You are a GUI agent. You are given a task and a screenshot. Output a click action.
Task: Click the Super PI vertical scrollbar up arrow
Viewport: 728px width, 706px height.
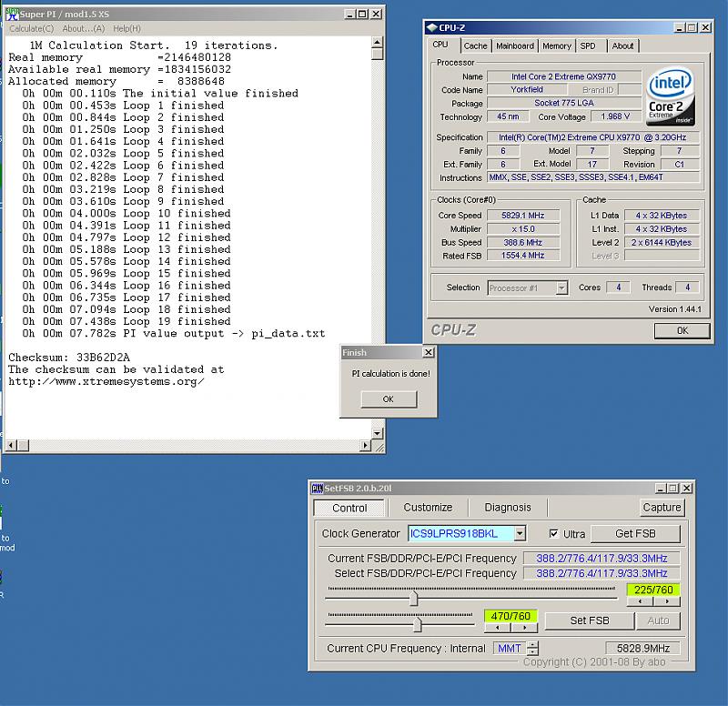point(377,42)
